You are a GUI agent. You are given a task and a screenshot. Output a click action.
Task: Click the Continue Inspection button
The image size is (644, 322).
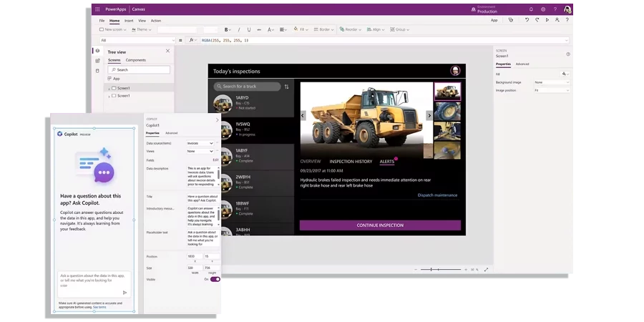(x=380, y=225)
